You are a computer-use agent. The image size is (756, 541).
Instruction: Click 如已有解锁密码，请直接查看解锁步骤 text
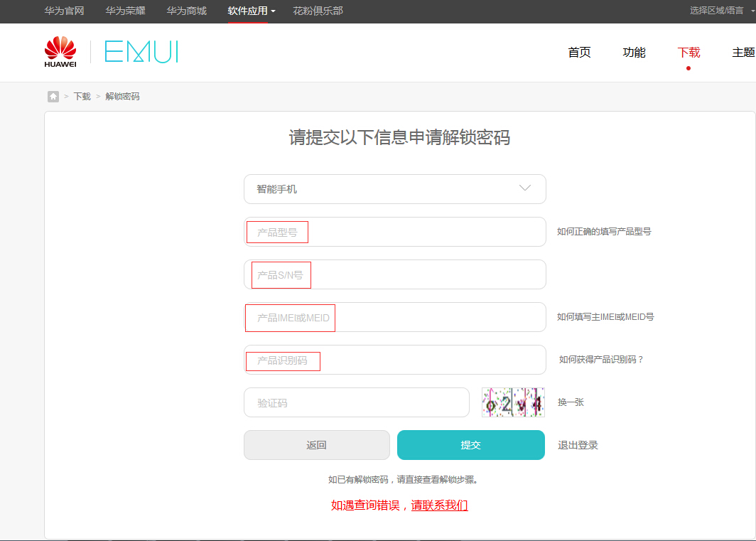403,480
